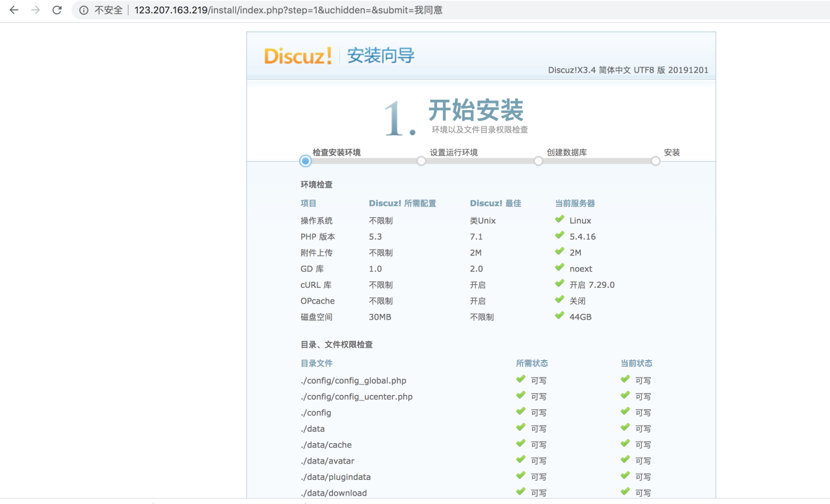830x504 pixels.
Task: Click the green check beside 开启 7.29.0
Action: [x=559, y=283]
